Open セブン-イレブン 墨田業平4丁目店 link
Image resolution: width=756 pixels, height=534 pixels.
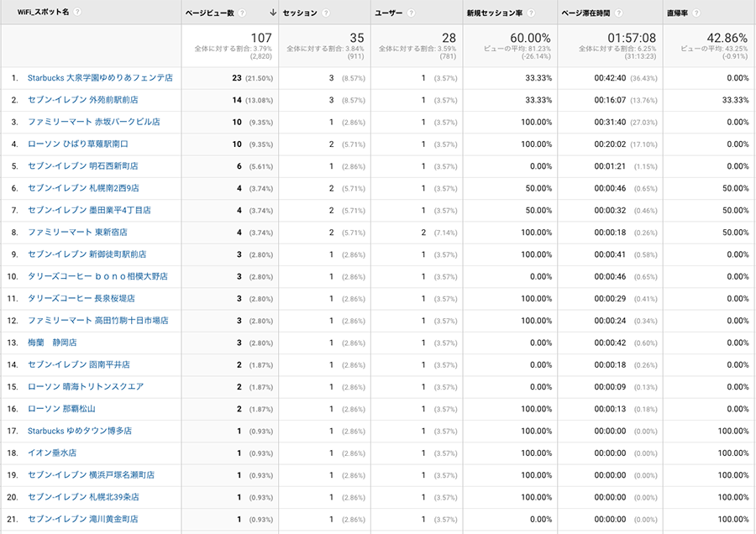[x=89, y=210]
